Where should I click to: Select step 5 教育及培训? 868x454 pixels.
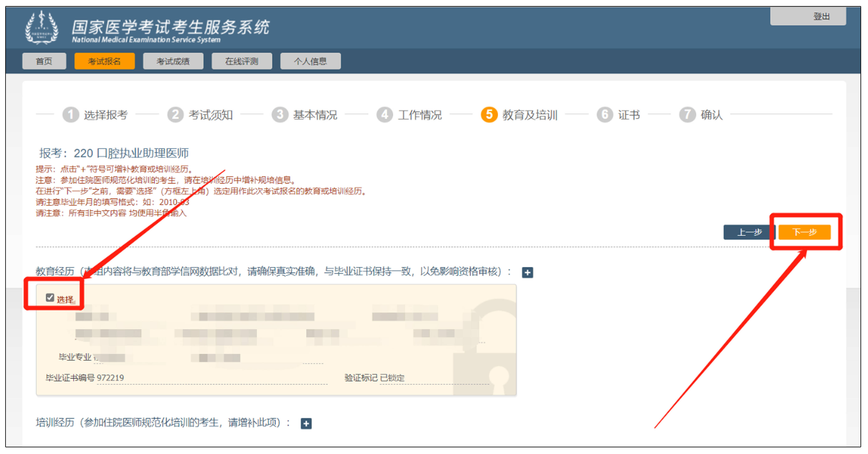coord(519,115)
